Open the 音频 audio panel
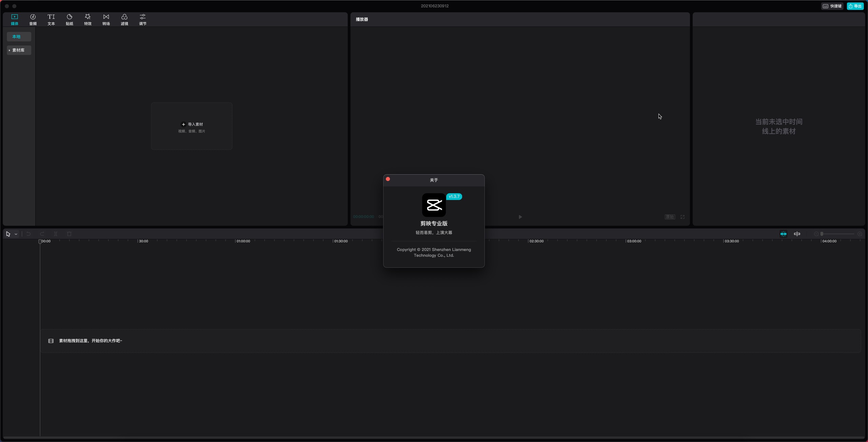Viewport: 868px width, 442px height. [33, 19]
